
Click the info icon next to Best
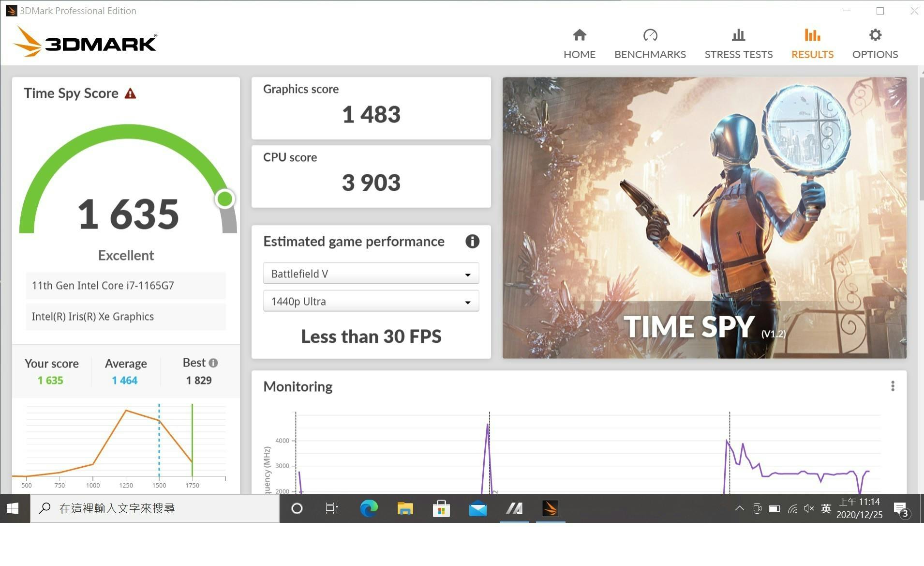coord(213,363)
